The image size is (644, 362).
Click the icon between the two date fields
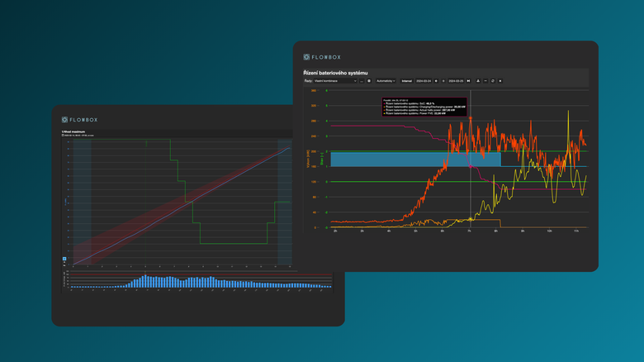pyautogui.click(x=443, y=81)
